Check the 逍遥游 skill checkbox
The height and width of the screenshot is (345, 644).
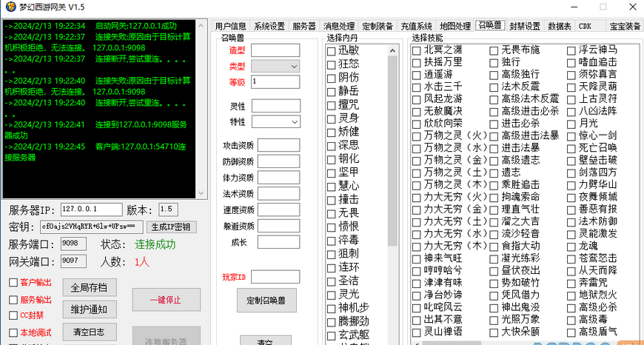(417, 76)
